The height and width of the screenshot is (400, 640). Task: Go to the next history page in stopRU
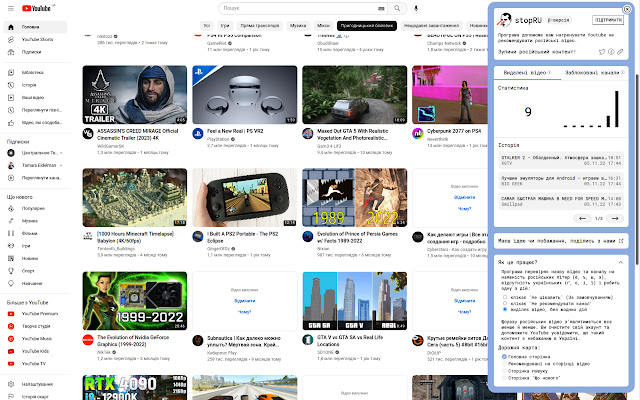click(x=615, y=219)
